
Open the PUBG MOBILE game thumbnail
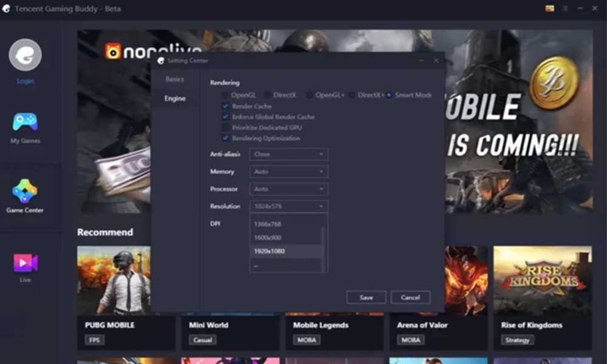[x=114, y=280]
